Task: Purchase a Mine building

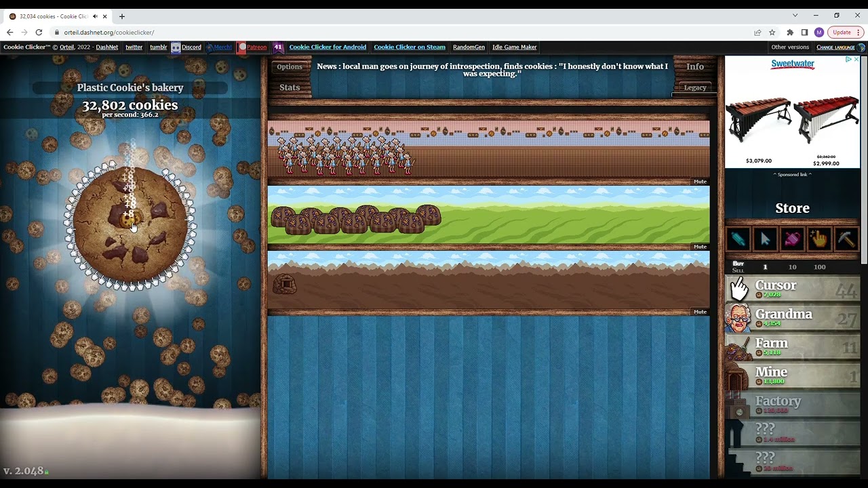Action: pyautogui.click(x=793, y=376)
